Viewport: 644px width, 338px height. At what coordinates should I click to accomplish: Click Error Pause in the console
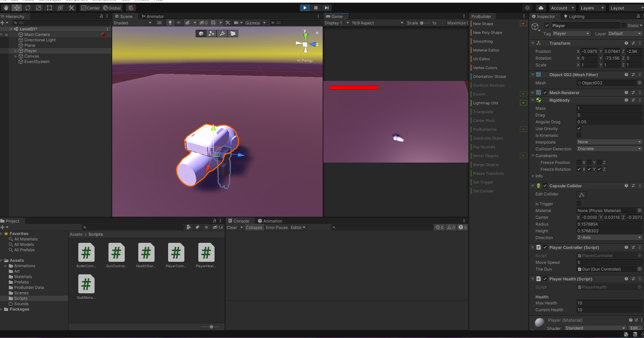pos(277,227)
